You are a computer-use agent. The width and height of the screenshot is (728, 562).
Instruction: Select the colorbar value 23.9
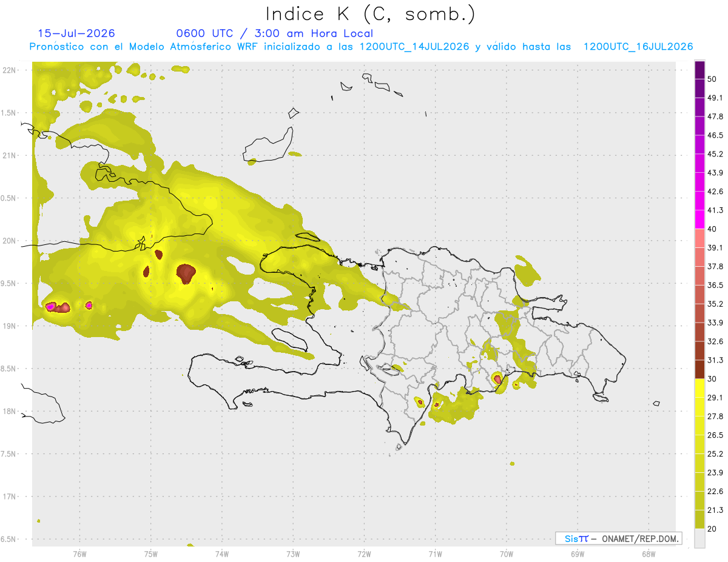[715, 473]
